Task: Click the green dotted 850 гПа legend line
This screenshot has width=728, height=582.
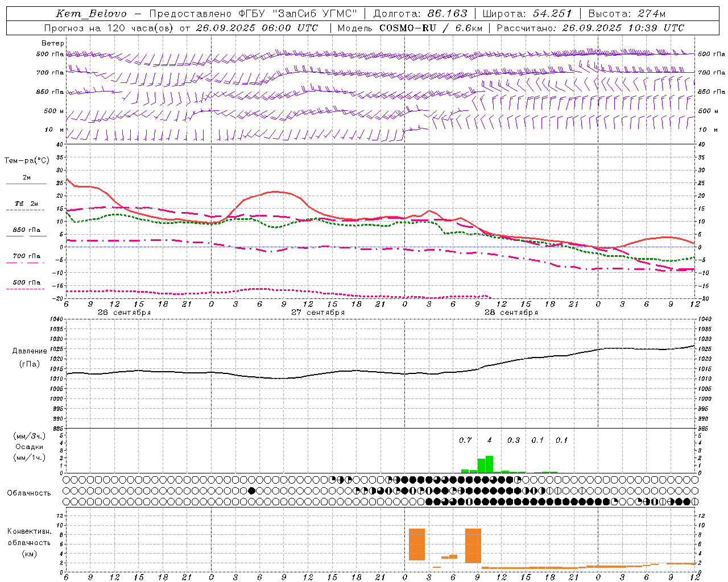Action: point(25,236)
